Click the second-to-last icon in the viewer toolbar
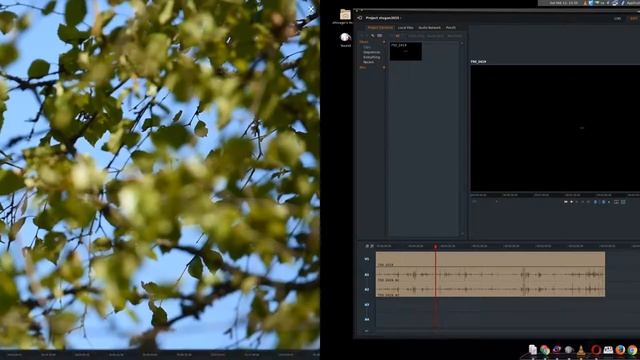Screen dimensions: 640x360 (x=616, y=202)
